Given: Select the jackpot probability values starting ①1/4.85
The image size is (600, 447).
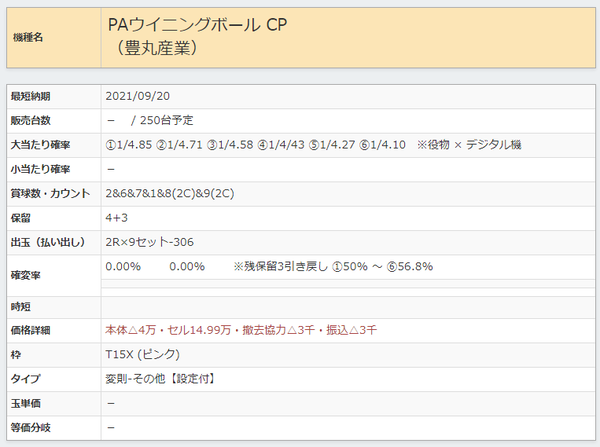Looking at the screenshot, I should tap(255, 145).
